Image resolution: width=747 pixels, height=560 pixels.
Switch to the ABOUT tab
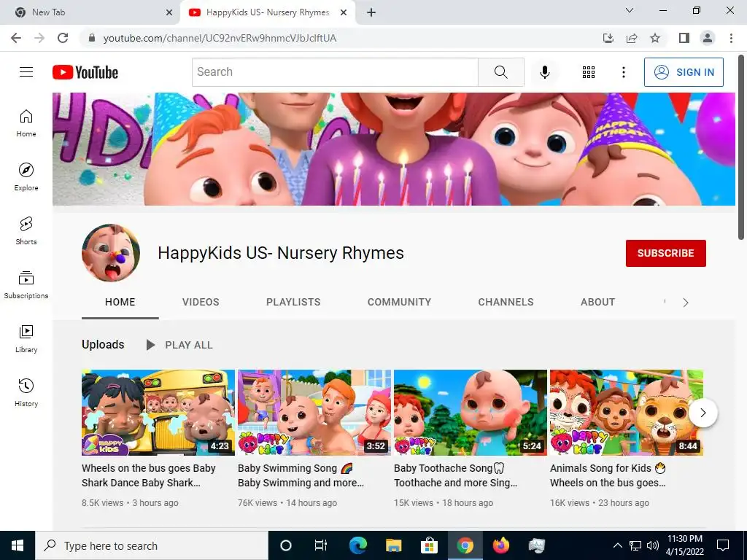click(598, 302)
